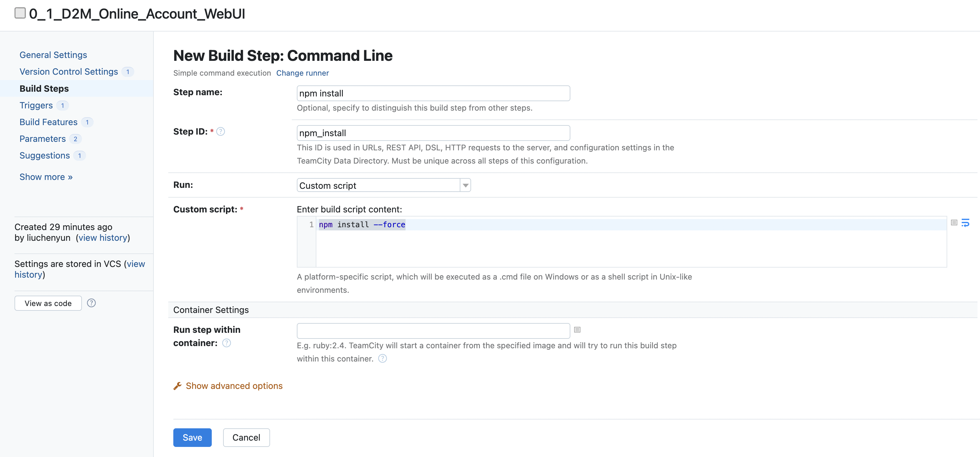The image size is (980, 457).
Task: Click the Cancel button
Action: tap(246, 437)
